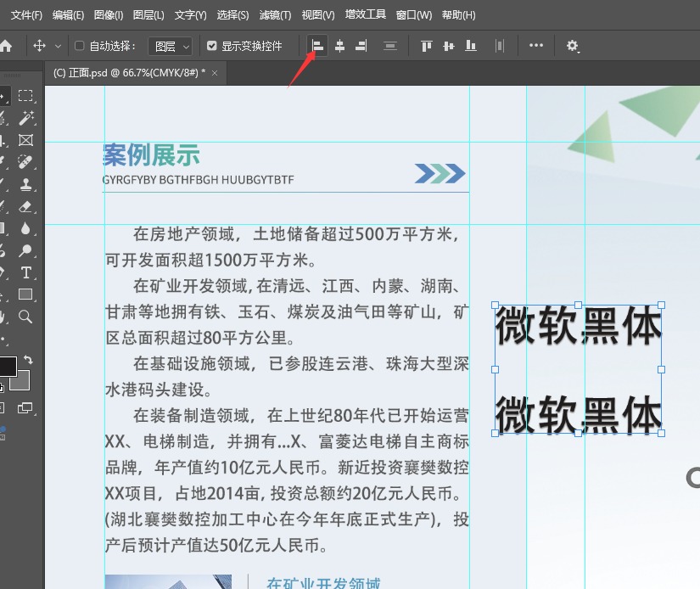Click the right-middle transform handle
This screenshot has height=589, width=700.
coord(662,369)
